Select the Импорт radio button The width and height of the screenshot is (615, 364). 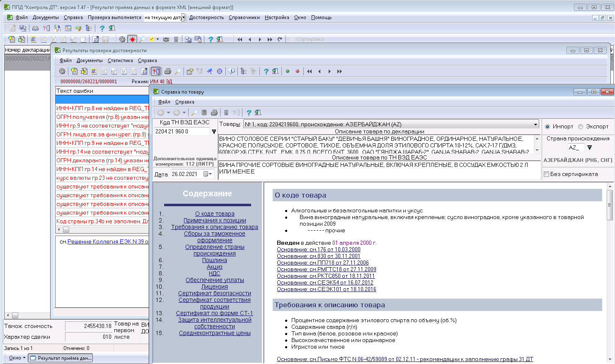(x=547, y=127)
